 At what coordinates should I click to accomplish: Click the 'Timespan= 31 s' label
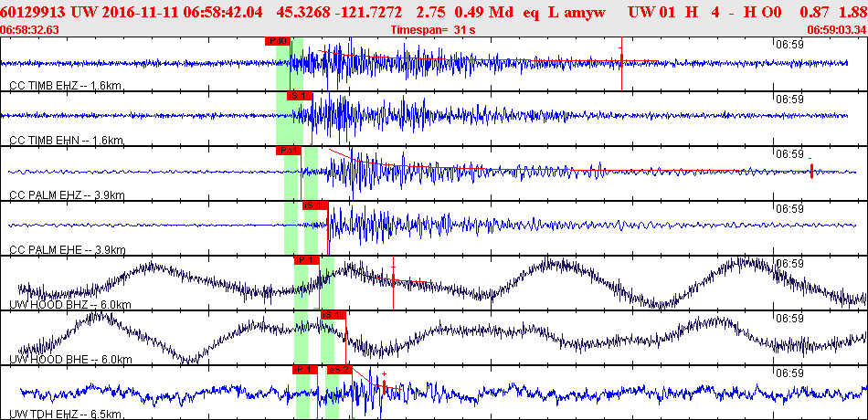click(433, 30)
